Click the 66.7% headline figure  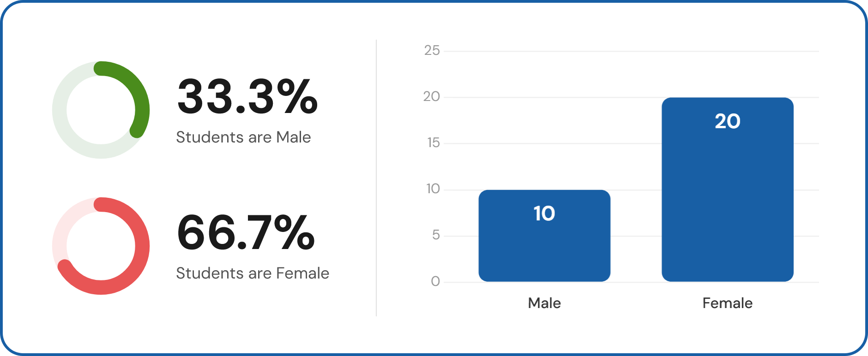[x=246, y=232]
